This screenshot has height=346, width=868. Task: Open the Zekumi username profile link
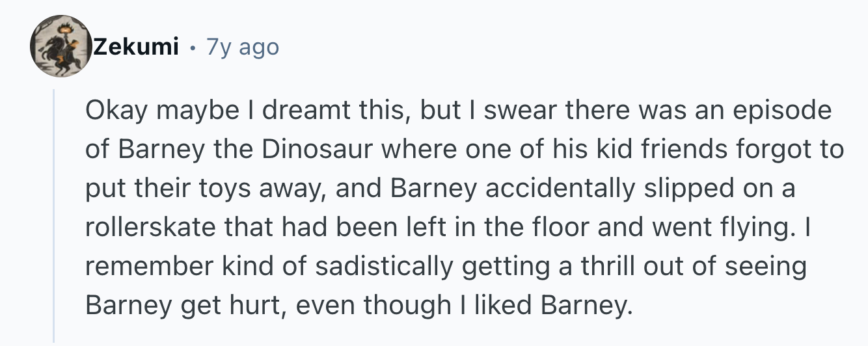(136, 47)
